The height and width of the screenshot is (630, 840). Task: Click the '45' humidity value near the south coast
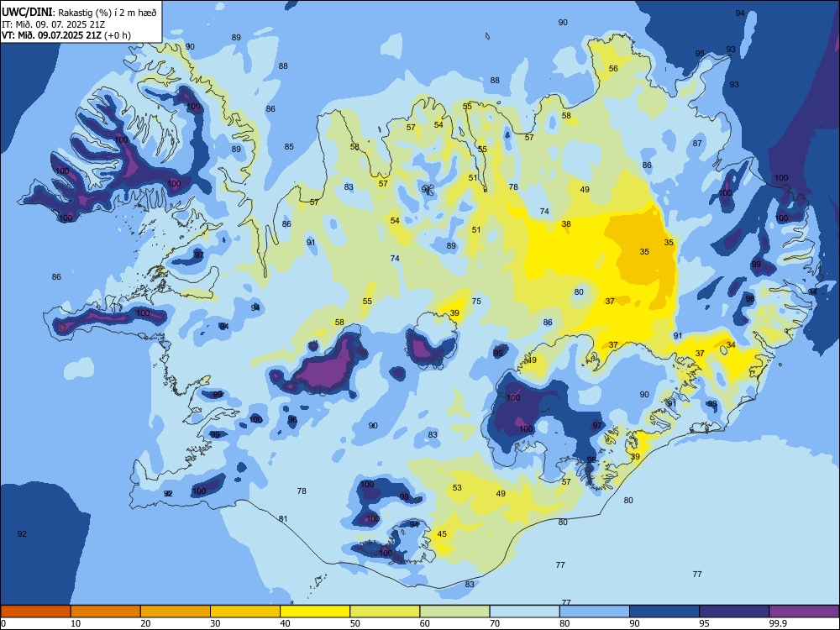(x=442, y=533)
